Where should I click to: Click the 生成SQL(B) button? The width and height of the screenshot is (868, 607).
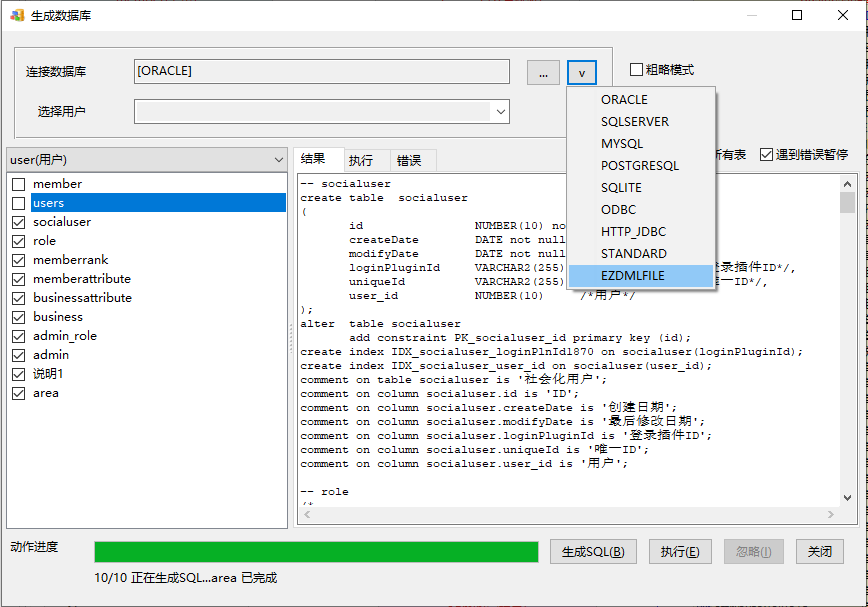tap(593, 552)
